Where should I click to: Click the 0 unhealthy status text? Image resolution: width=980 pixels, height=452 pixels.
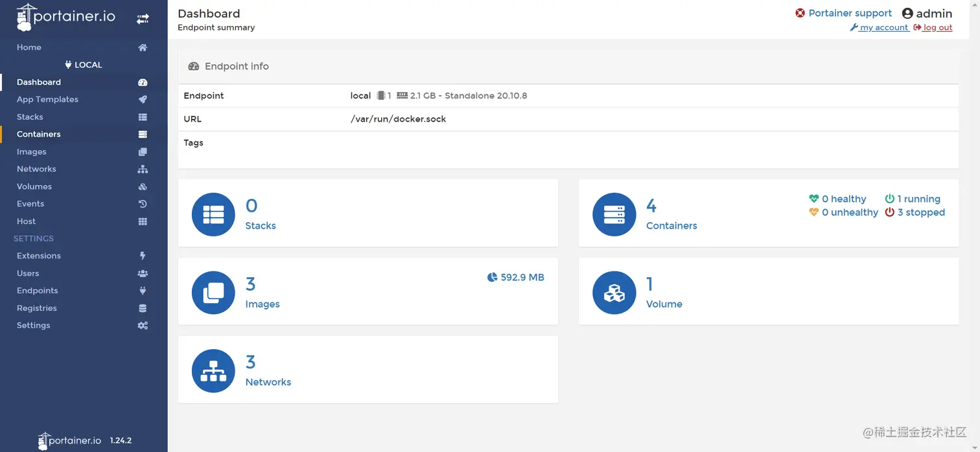click(x=850, y=212)
